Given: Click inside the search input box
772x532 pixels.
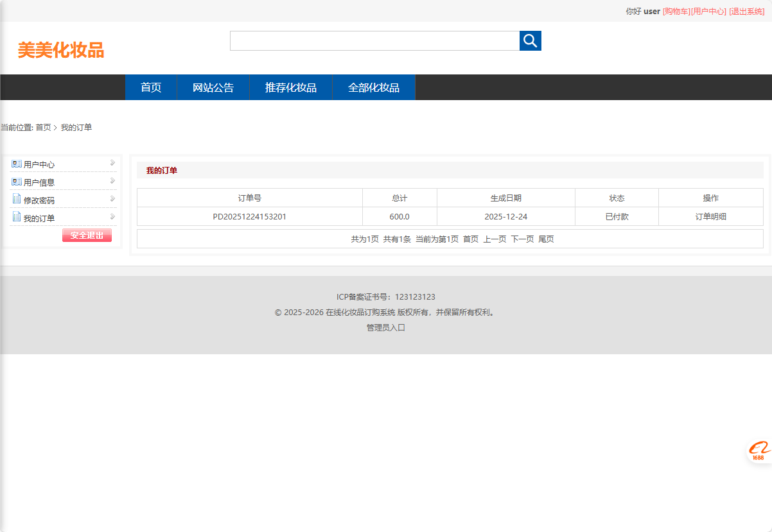Looking at the screenshot, I should tap(374, 40).
